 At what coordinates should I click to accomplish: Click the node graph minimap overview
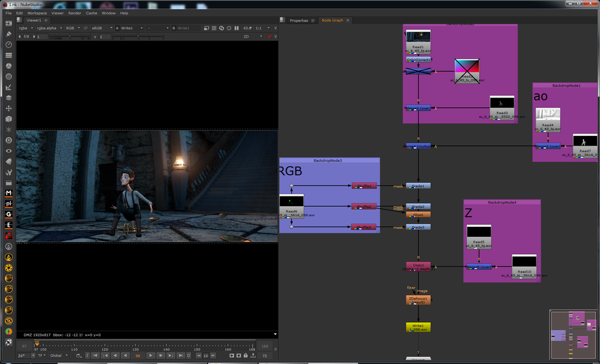click(573, 335)
